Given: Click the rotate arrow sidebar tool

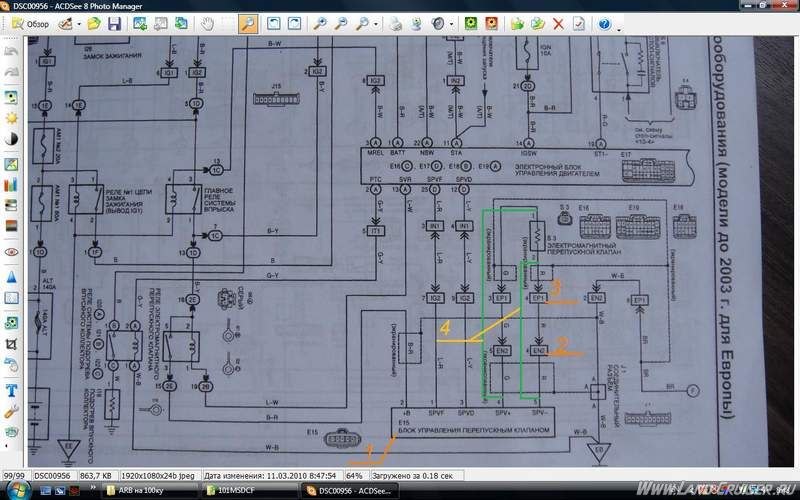Looking at the screenshot, I should click(x=11, y=364).
